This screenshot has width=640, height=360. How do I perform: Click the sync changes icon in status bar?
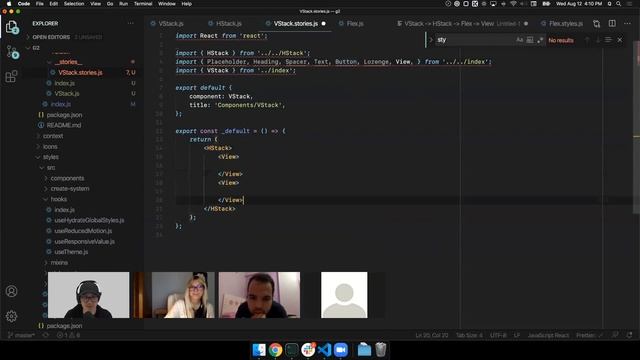46,335
